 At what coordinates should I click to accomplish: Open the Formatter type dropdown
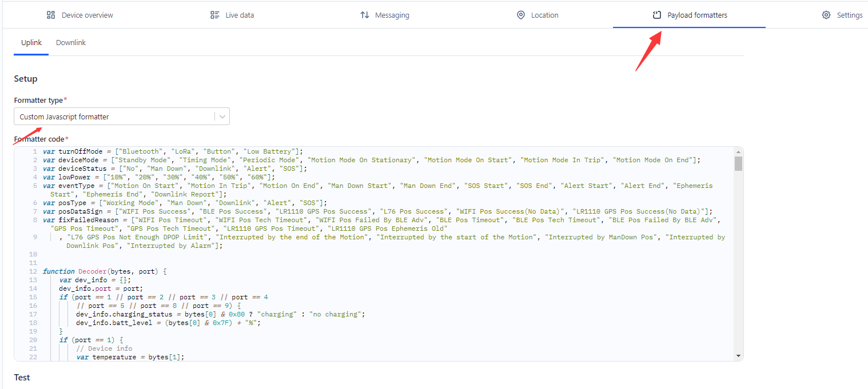(114, 117)
